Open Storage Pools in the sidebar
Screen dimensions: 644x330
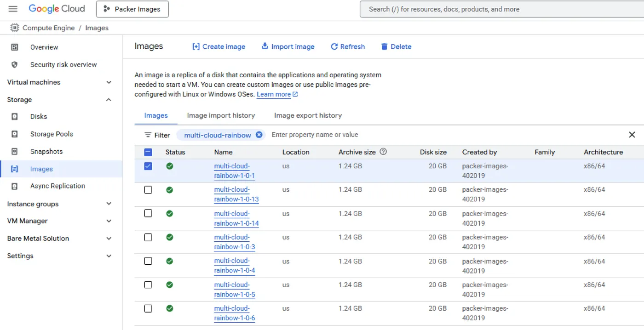[52, 134]
